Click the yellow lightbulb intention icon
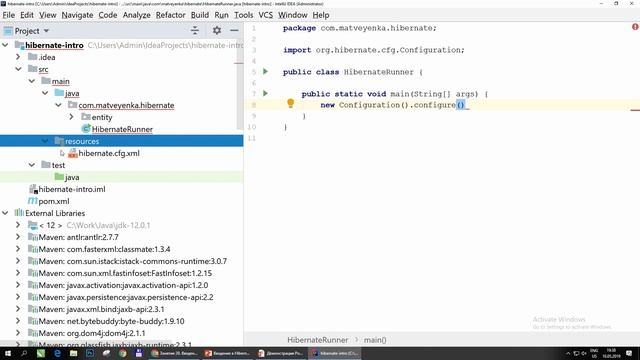Viewport: 640px width, 360px height. pos(291,104)
